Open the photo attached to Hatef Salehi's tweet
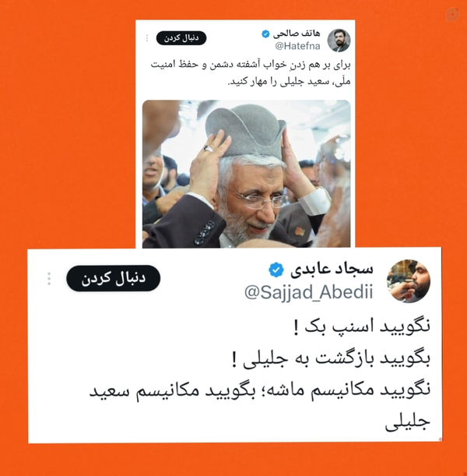 point(247,174)
